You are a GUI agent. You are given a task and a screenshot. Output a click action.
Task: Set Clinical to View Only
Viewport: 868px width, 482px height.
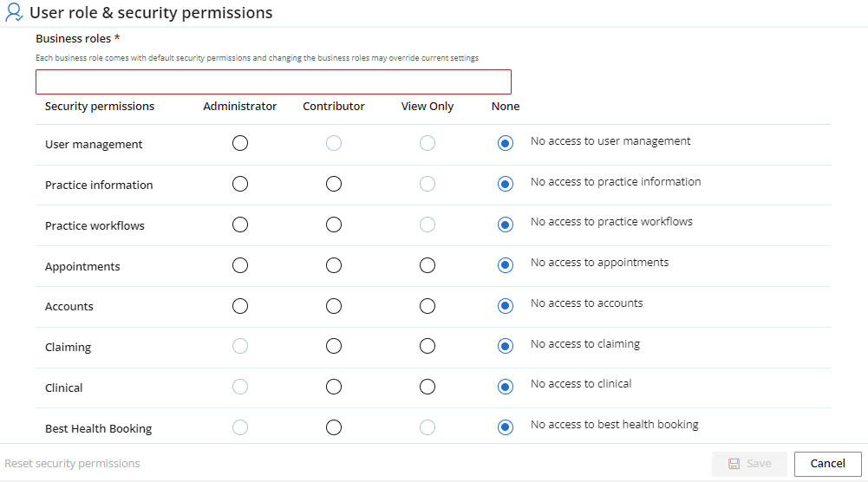427,387
